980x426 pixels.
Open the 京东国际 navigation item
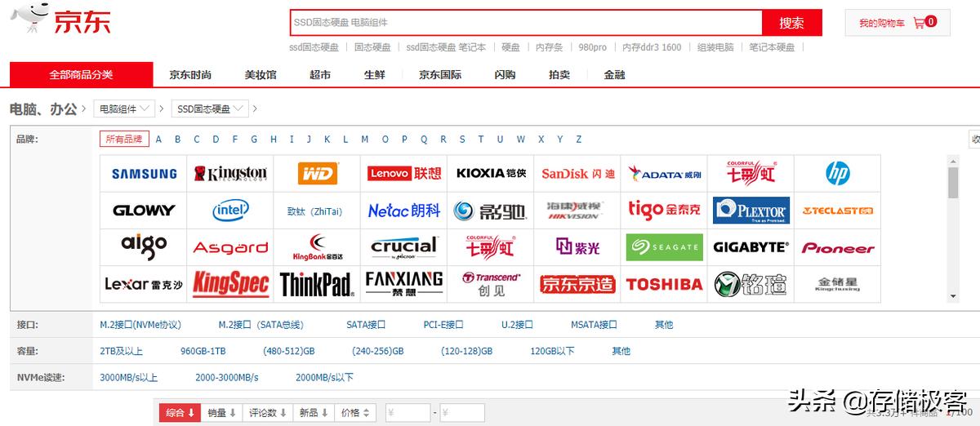[440, 74]
